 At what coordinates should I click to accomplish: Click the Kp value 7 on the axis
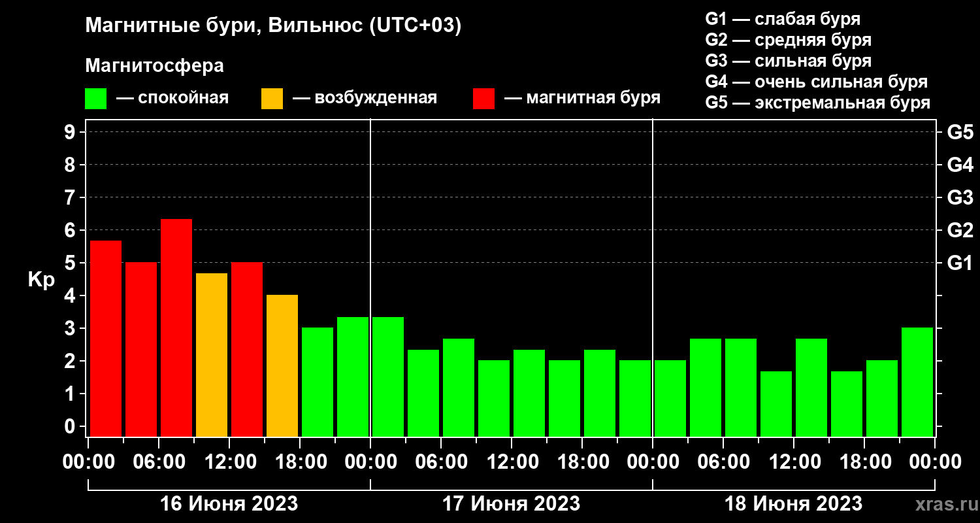71,197
